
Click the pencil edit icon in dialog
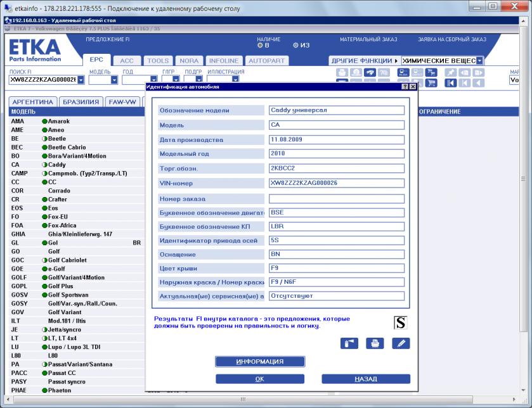pos(401,343)
